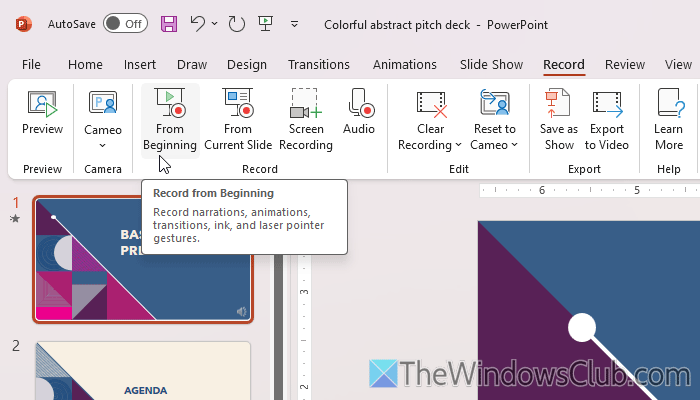Click Record From Beginning button

(170, 119)
